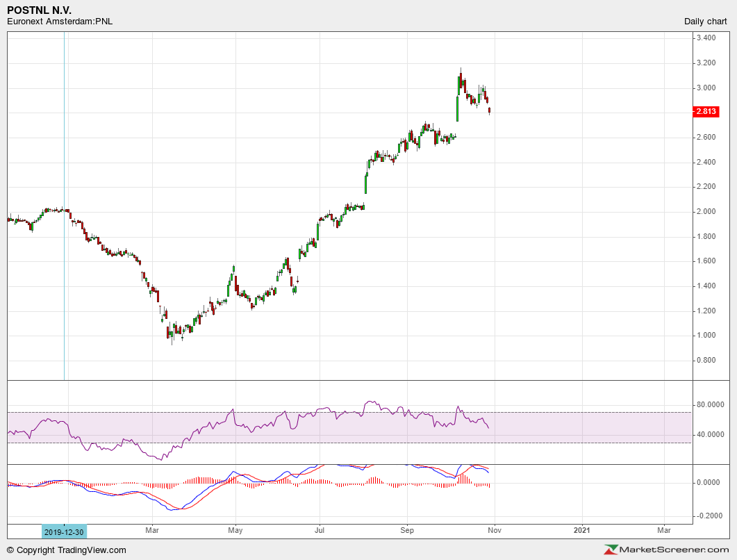Image resolution: width=737 pixels, height=560 pixels.
Task: Click the 0.800 price axis label
Action: pyautogui.click(x=706, y=361)
